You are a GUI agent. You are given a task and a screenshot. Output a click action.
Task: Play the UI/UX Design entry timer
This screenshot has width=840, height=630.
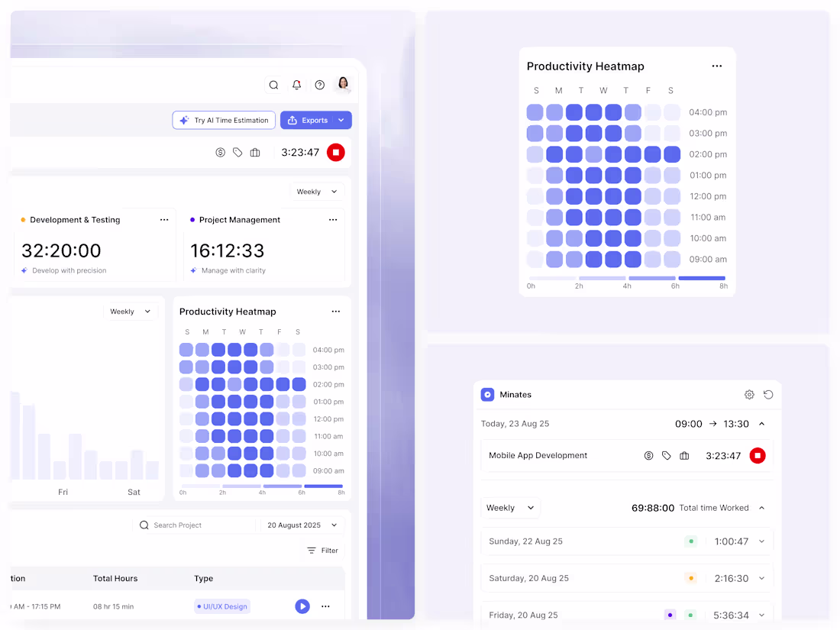(302, 606)
